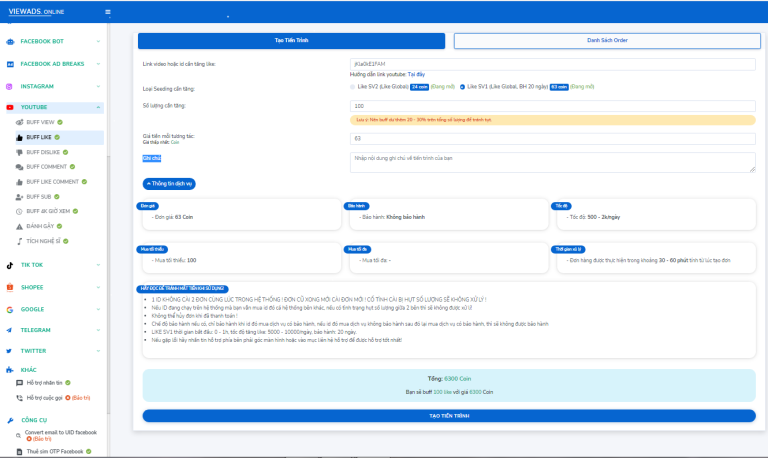Click the video link or ID input field
Image resolution: width=768 pixels, height=458 pixels.
552,64
